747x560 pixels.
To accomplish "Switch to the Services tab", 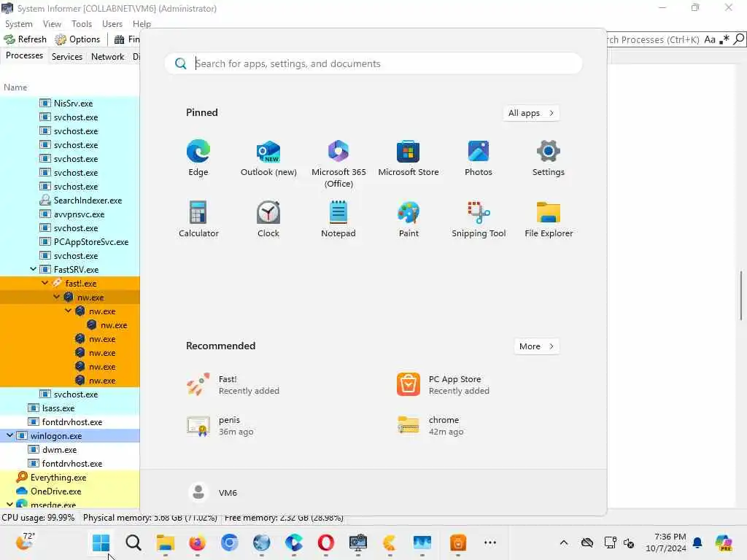I will [66, 57].
